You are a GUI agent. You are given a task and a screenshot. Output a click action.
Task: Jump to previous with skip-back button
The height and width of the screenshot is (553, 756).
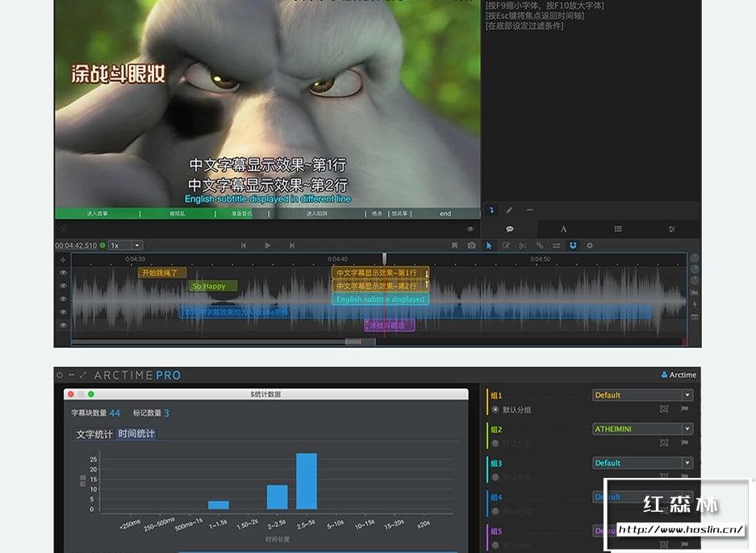click(244, 245)
